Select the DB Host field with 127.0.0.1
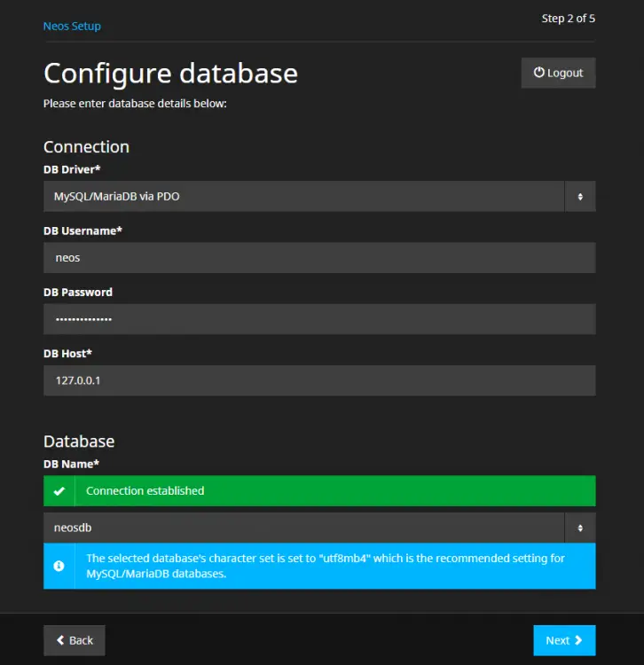 [x=319, y=380]
